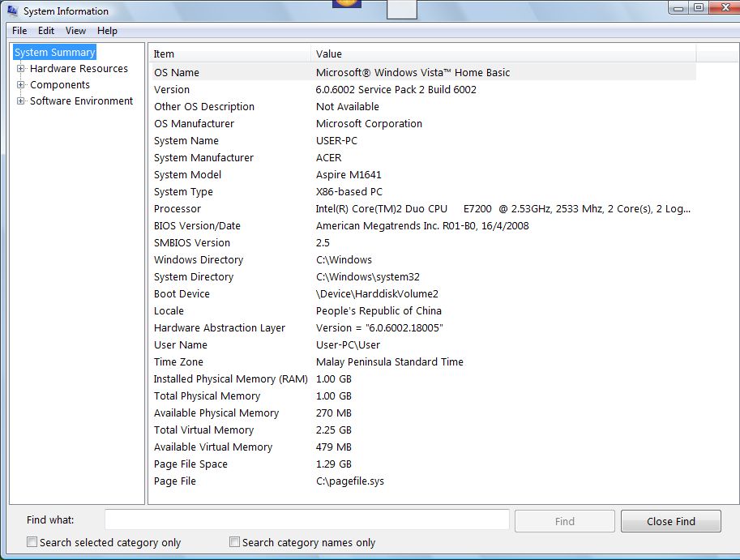Click the Find what input field
The image size is (740, 560).
coord(306,520)
